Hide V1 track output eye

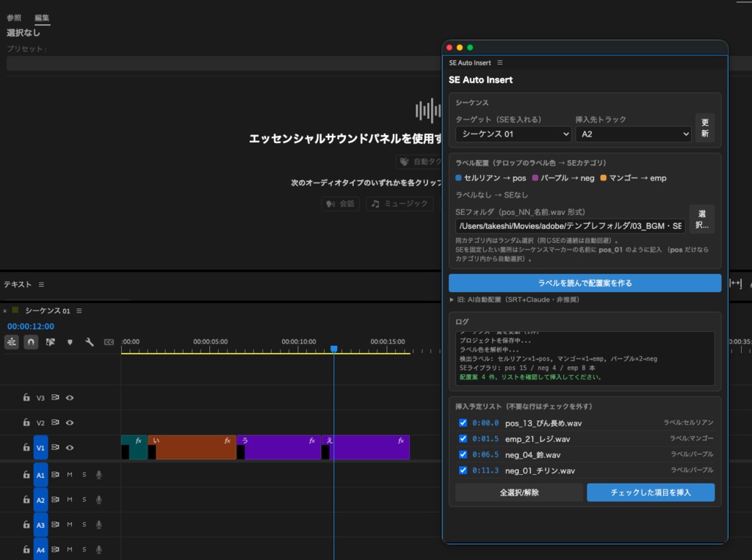click(70, 447)
